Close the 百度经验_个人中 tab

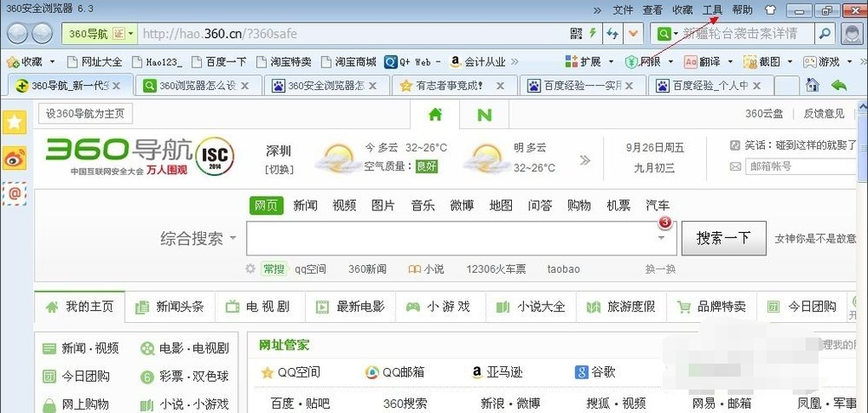coord(756,86)
